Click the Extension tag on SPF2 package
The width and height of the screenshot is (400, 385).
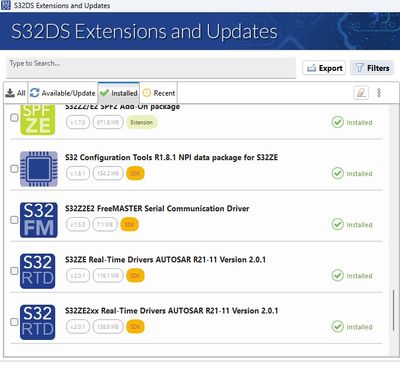click(142, 122)
